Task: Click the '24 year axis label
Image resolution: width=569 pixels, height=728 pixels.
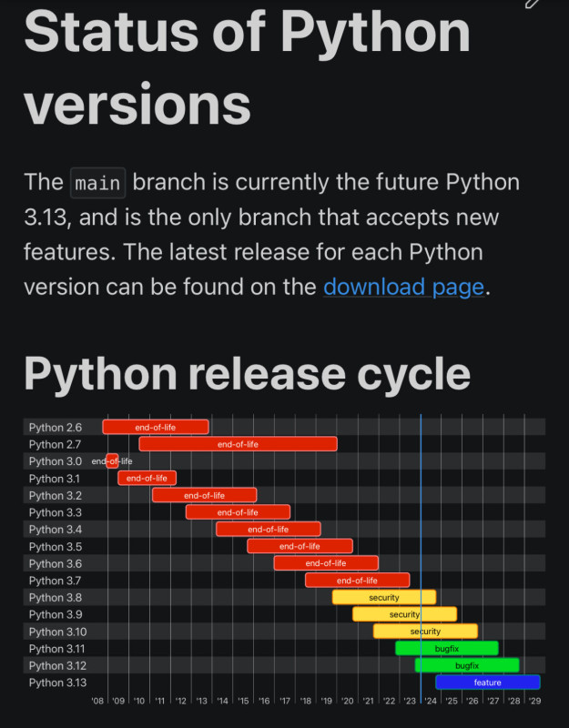Action: click(x=431, y=701)
